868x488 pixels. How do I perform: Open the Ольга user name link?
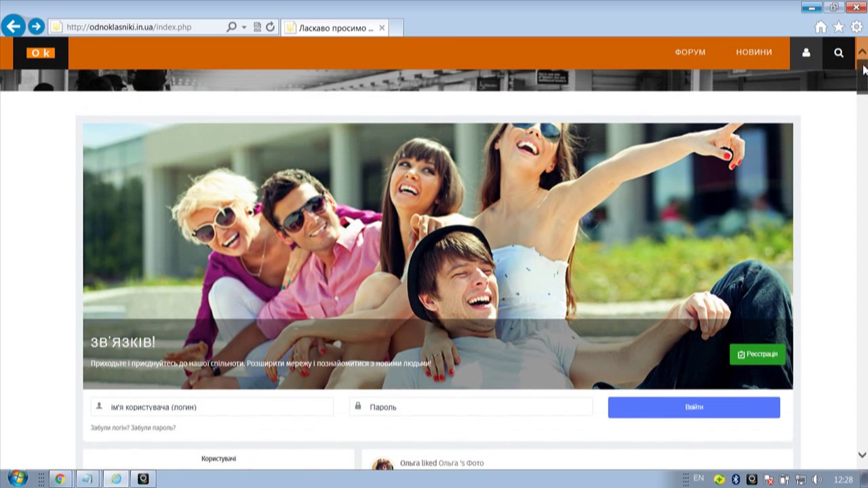(410, 463)
